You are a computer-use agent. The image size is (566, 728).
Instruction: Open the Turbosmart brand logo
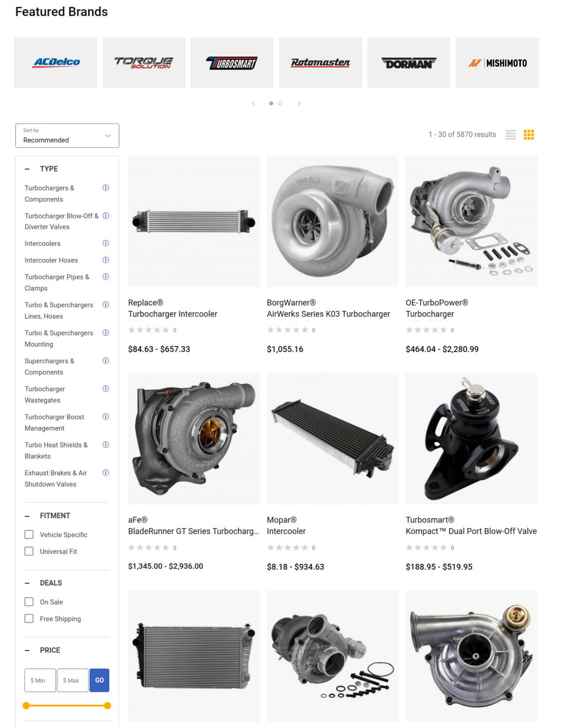(232, 63)
